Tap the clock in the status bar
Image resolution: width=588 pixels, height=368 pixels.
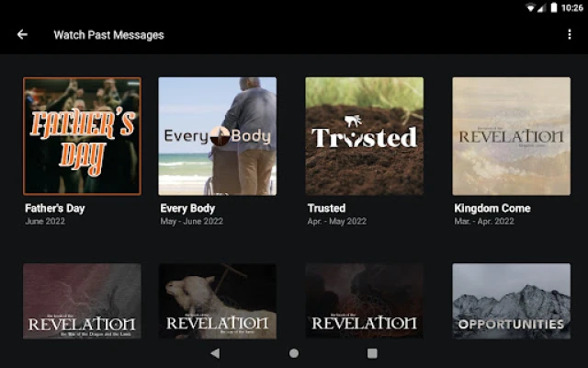click(x=571, y=7)
